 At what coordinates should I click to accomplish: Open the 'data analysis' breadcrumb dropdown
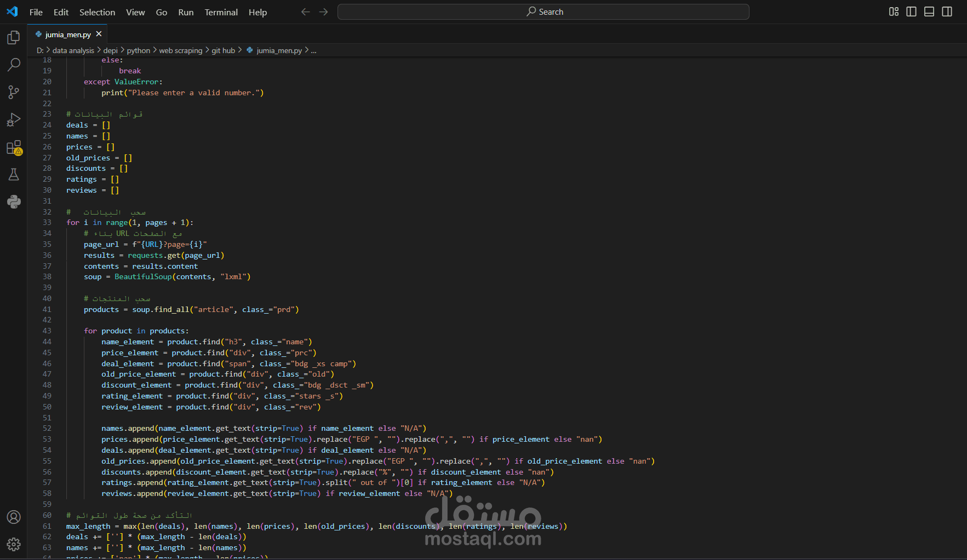pyautogui.click(x=73, y=50)
